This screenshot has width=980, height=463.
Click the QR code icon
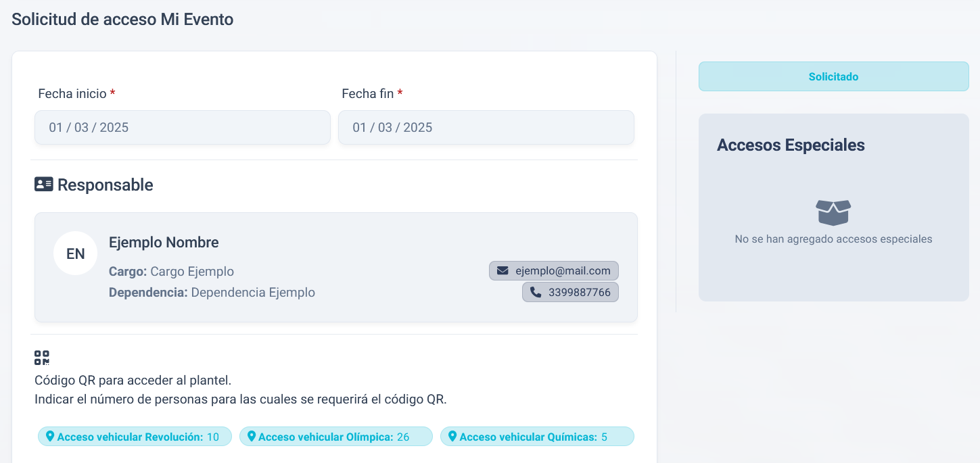click(x=42, y=358)
